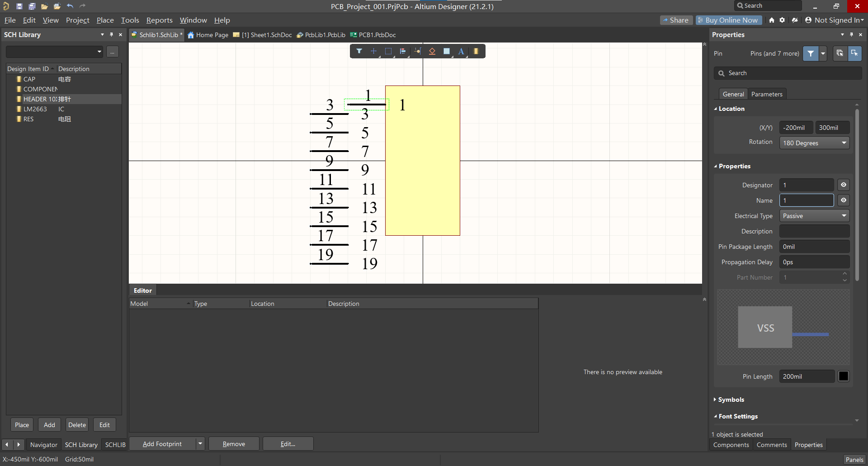Viewport: 868px width, 466px height.
Task: Click the ellipsis button beside library filter
Action: [113, 52]
